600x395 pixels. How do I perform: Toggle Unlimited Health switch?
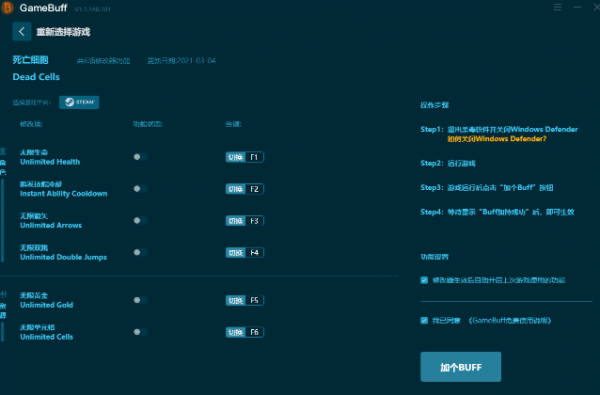coord(140,157)
